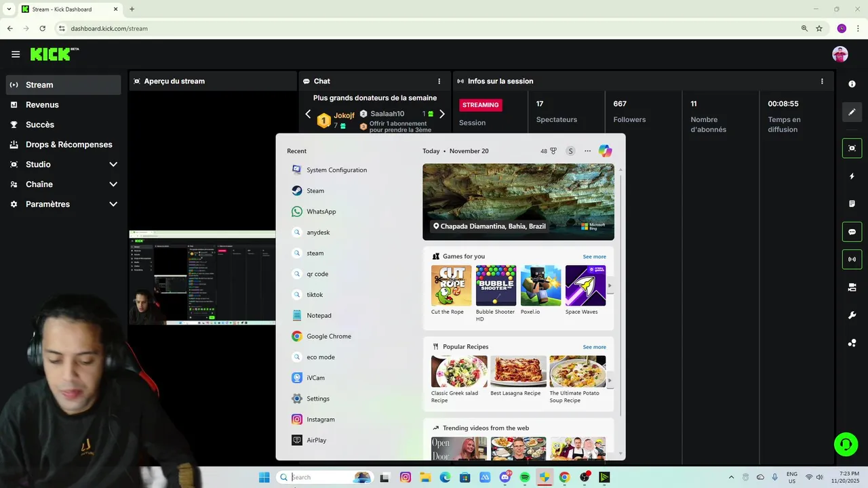Click the pencil edit icon in right toolbar
This screenshot has height=488, width=868.
[x=852, y=112]
